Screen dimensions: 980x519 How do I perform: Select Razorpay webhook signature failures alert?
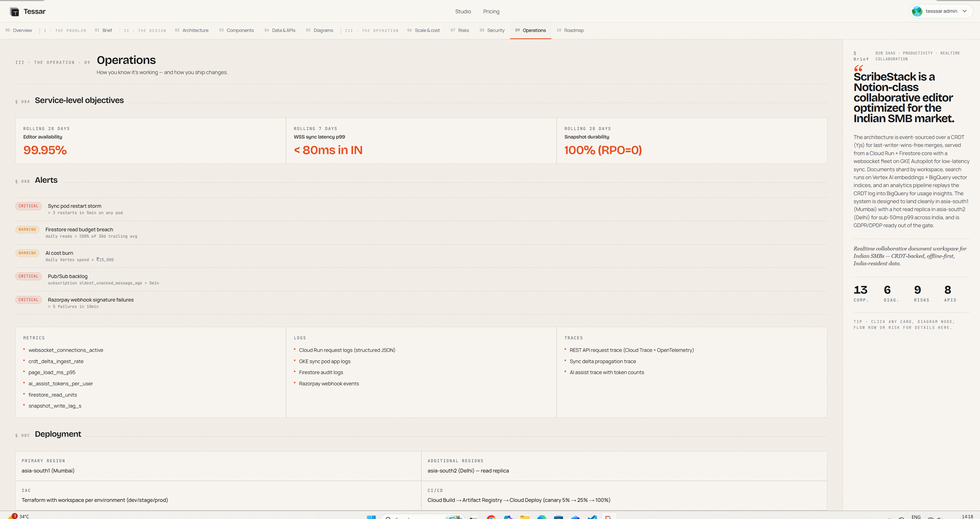coord(421,303)
